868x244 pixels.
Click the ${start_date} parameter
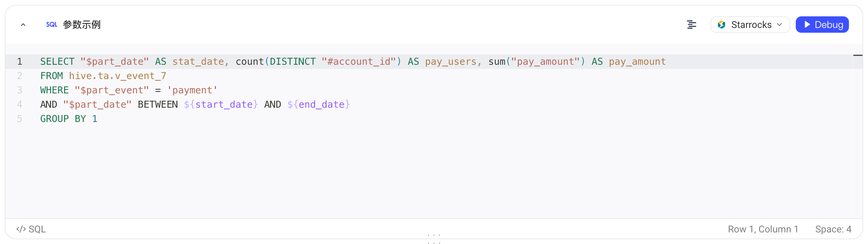(221, 104)
